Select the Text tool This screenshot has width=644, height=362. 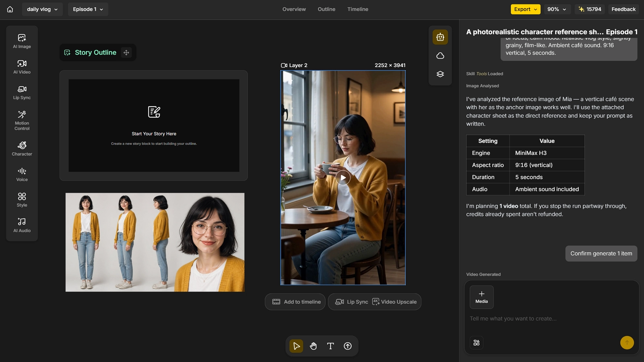330,346
